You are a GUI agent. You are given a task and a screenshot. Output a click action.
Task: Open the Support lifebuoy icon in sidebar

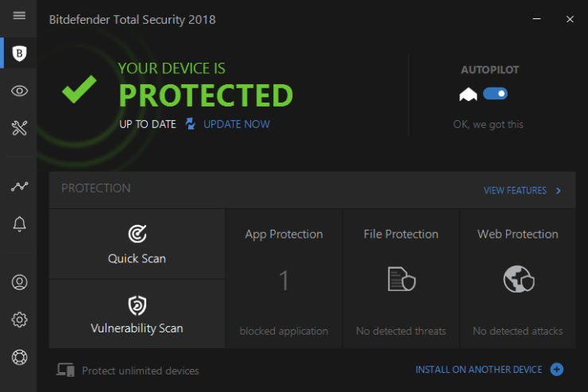pyautogui.click(x=20, y=357)
